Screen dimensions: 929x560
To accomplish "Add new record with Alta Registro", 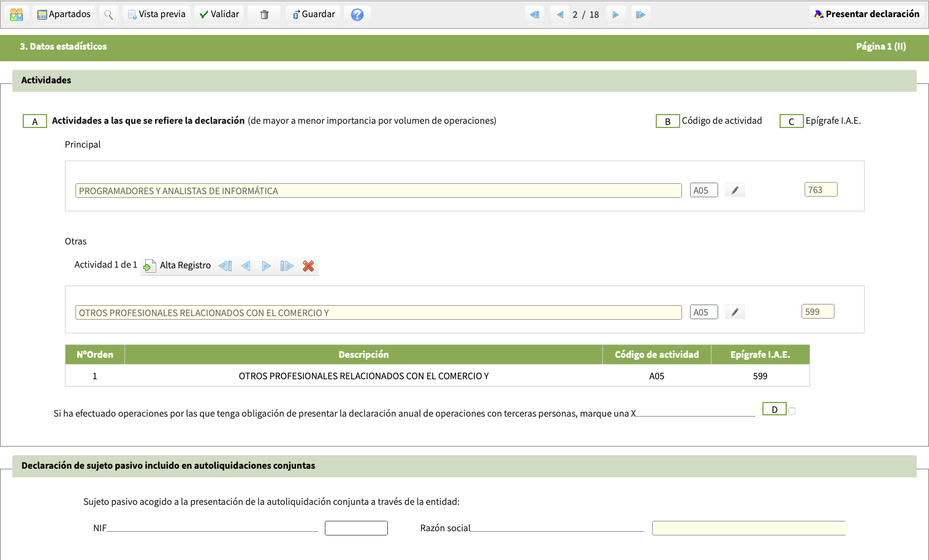I will 177,265.
